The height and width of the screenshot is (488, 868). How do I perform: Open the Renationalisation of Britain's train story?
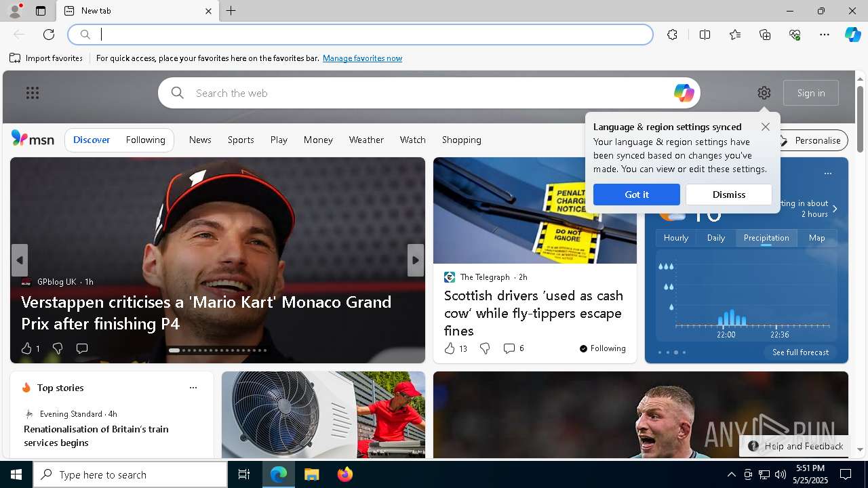pos(96,436)
